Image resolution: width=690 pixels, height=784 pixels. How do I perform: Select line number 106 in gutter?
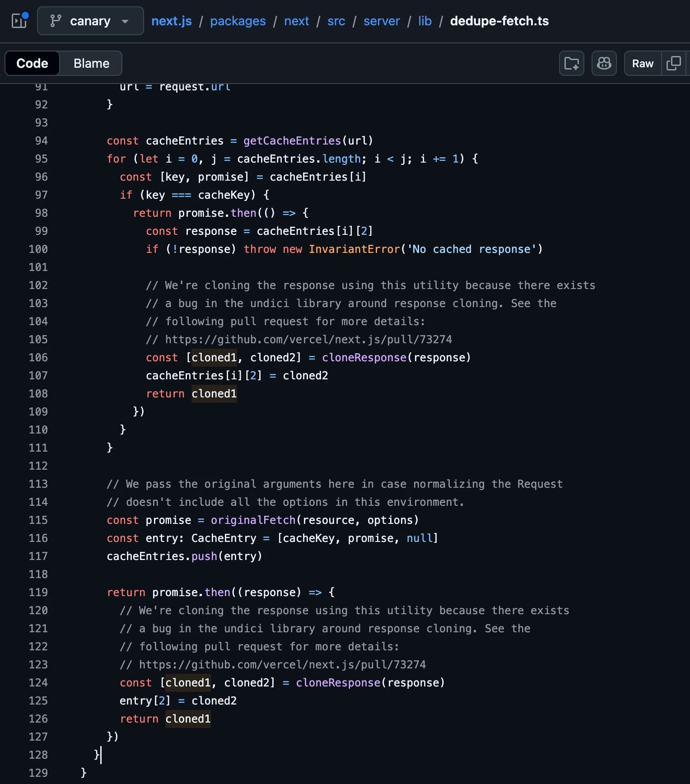38,357
